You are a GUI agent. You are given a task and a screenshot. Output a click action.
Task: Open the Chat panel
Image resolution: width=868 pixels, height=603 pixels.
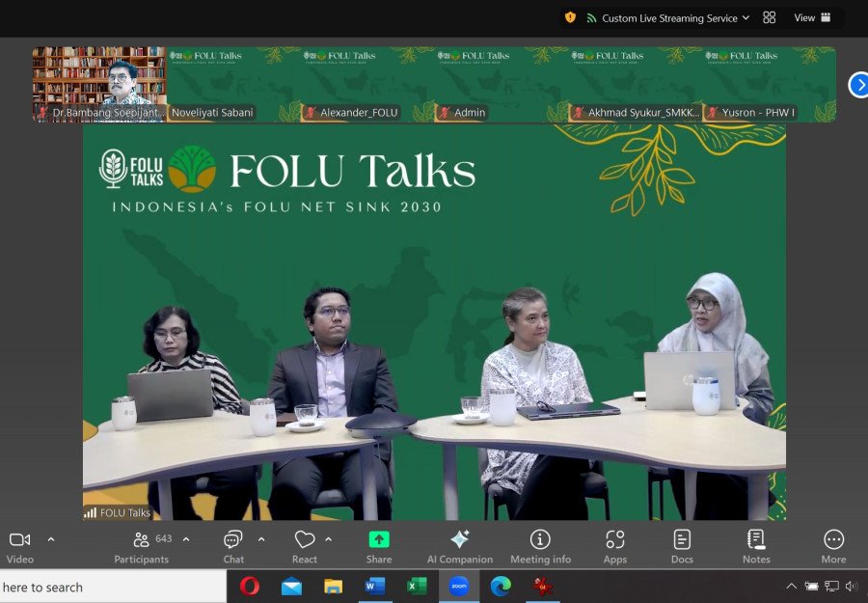click(x=233, y=548)
